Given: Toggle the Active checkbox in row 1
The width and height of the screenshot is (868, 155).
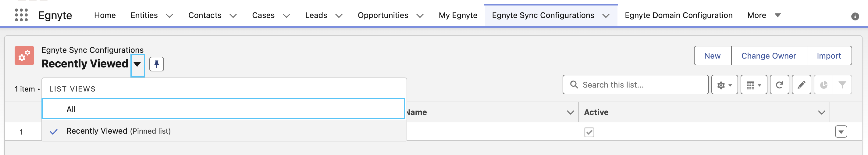Looking at the screenshot, I should pos(589,132).
